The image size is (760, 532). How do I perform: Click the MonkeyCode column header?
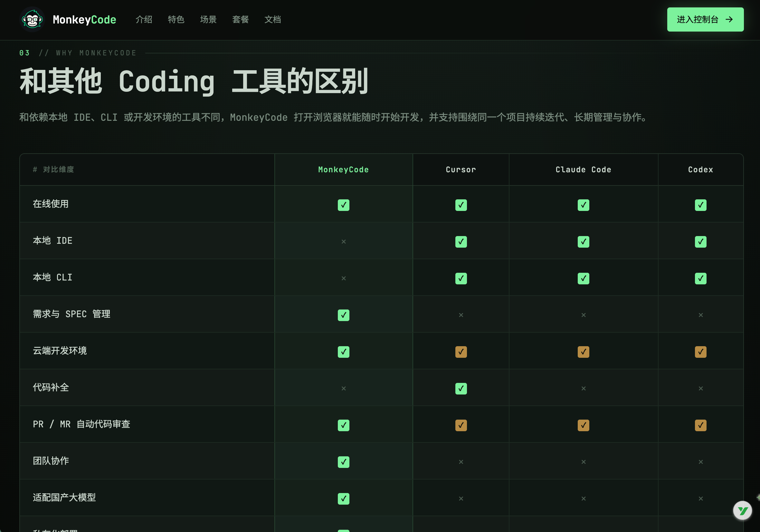tap(343, 170)
